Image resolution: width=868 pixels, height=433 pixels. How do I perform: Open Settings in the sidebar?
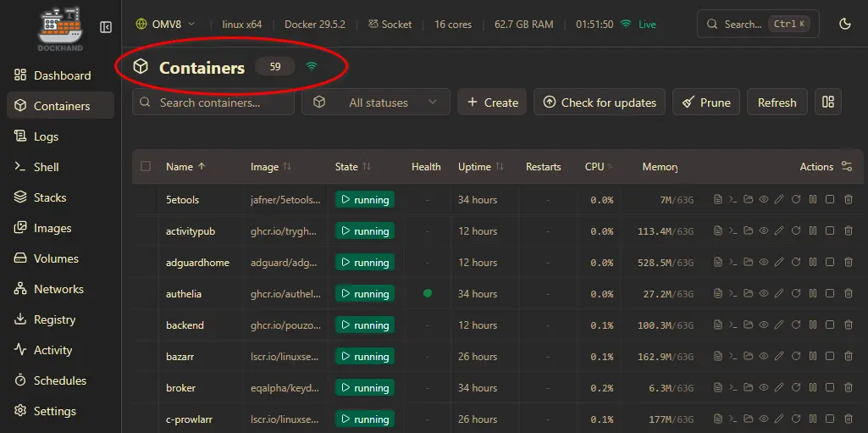(x=60, y=411)
